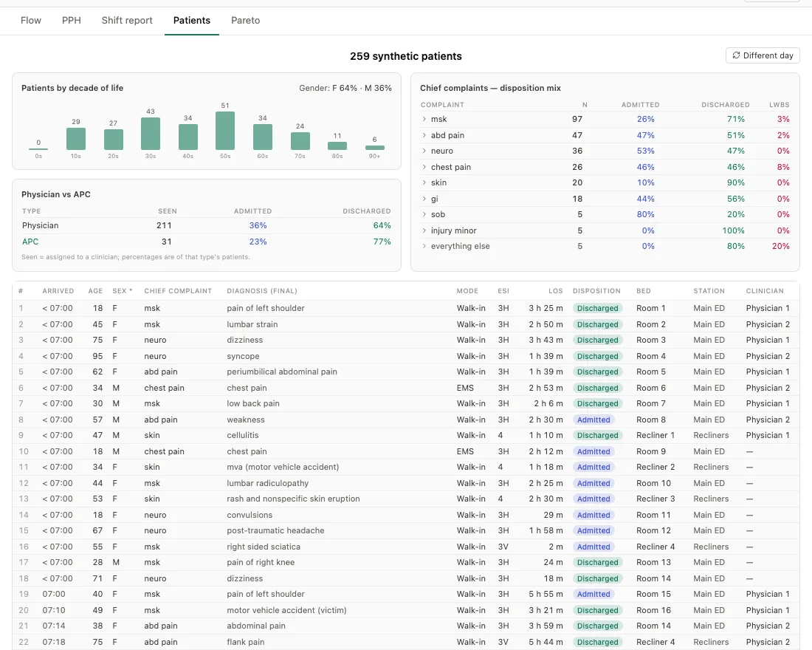Image resolution: width=812 pixels, height=650 pixels.
Task: Click the APC 23% admitted value
Action: click(x=258, y=242)
